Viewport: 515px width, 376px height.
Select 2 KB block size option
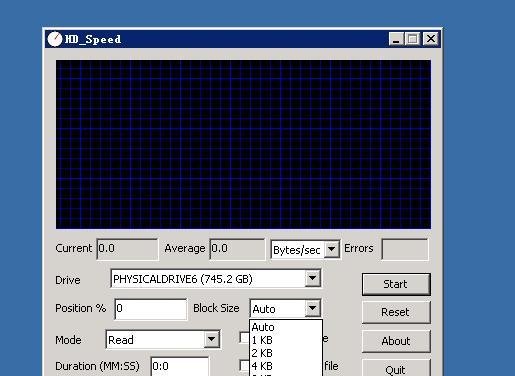tap(286, 353)
